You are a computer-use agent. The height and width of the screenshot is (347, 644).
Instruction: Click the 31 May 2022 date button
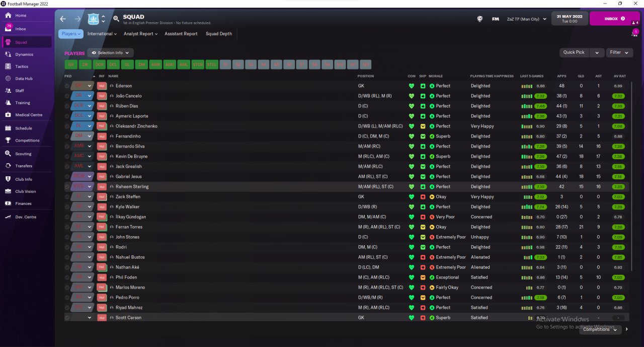570,19
